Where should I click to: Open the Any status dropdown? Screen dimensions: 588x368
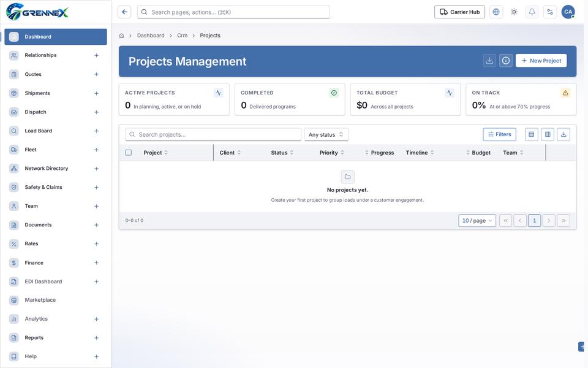[326, 134]
